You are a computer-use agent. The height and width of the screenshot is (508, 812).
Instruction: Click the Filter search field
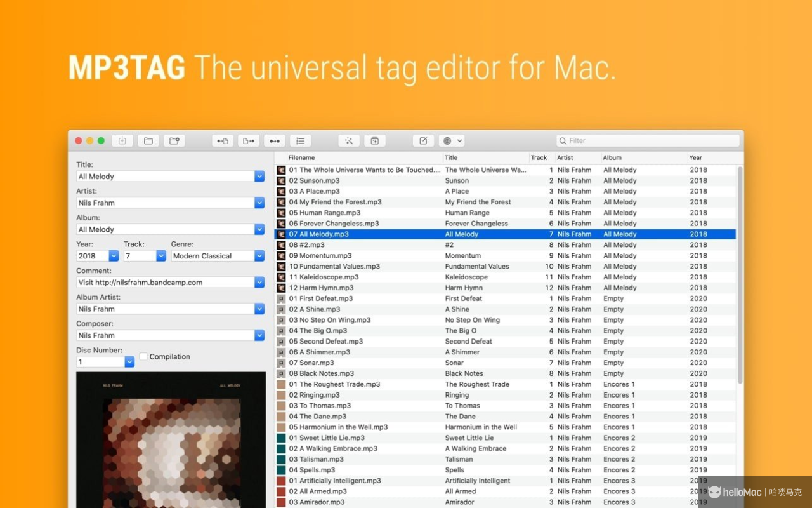tap(648, 140)
